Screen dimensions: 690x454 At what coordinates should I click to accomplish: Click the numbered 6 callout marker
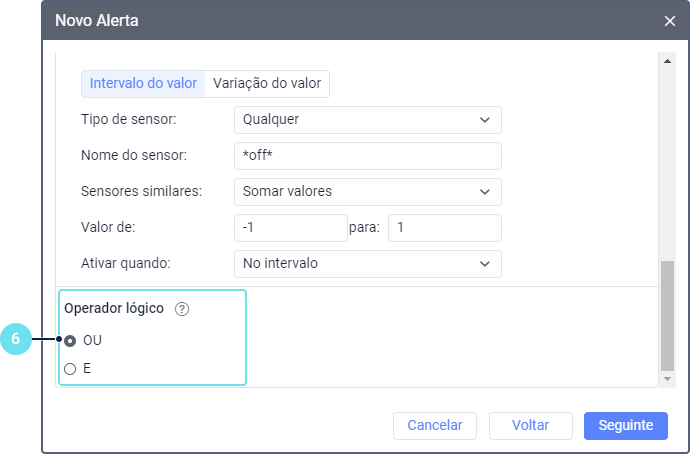(x=15, y=340)
